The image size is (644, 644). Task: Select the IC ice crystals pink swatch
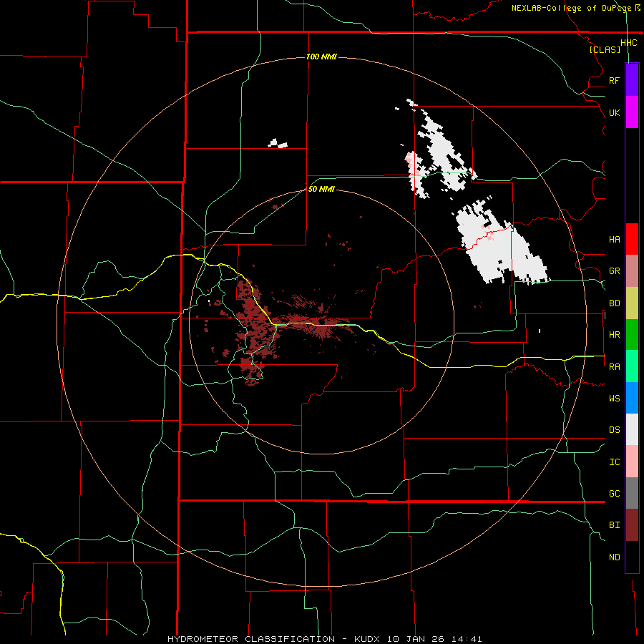[632, 462]
